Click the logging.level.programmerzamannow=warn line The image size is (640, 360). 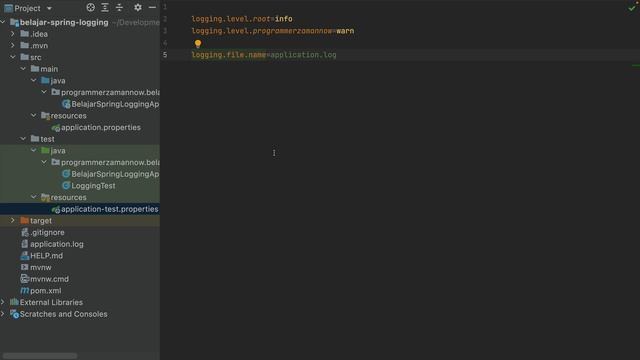point(273,31)
